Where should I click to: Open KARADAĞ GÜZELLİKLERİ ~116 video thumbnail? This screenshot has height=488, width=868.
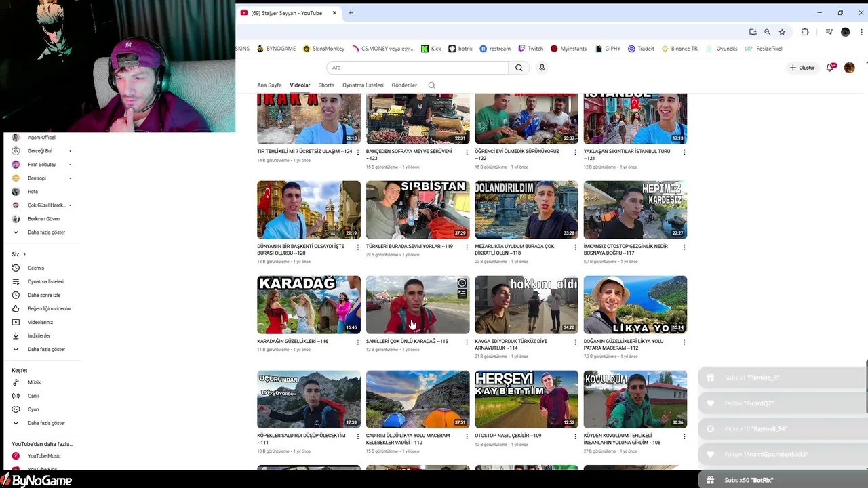pos(309,304)
